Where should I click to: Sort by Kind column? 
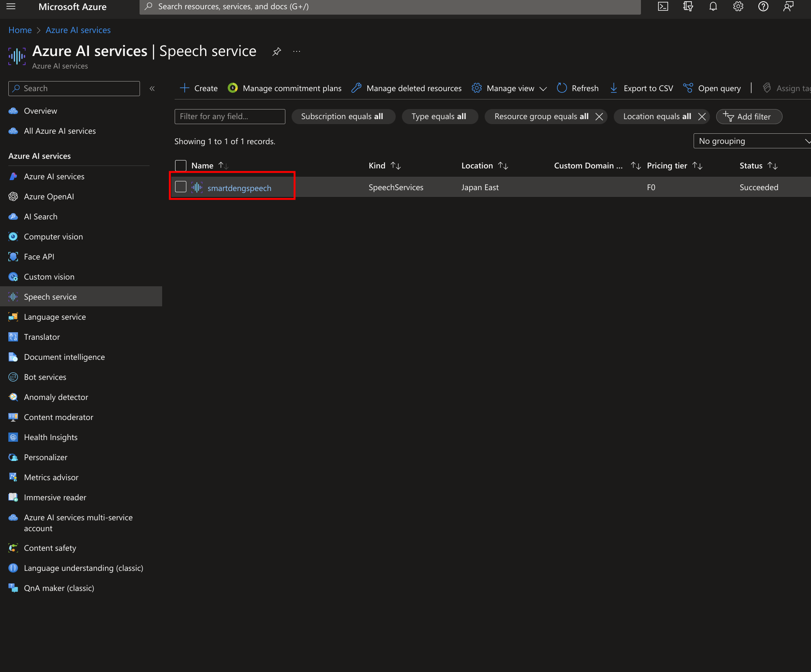click(385, 165)
